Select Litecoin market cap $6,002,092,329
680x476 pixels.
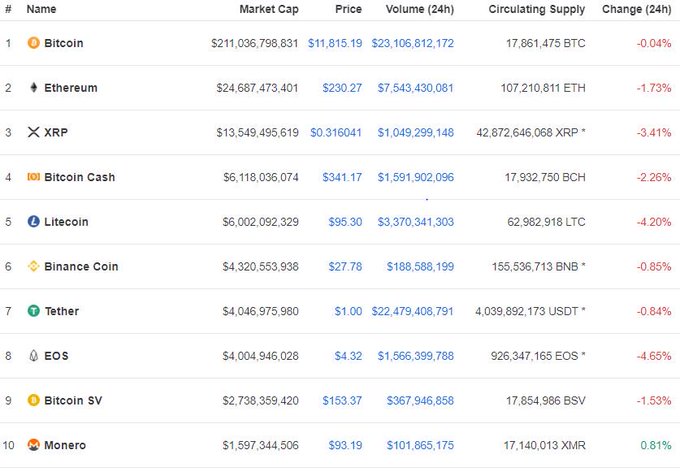click(261, 222)
